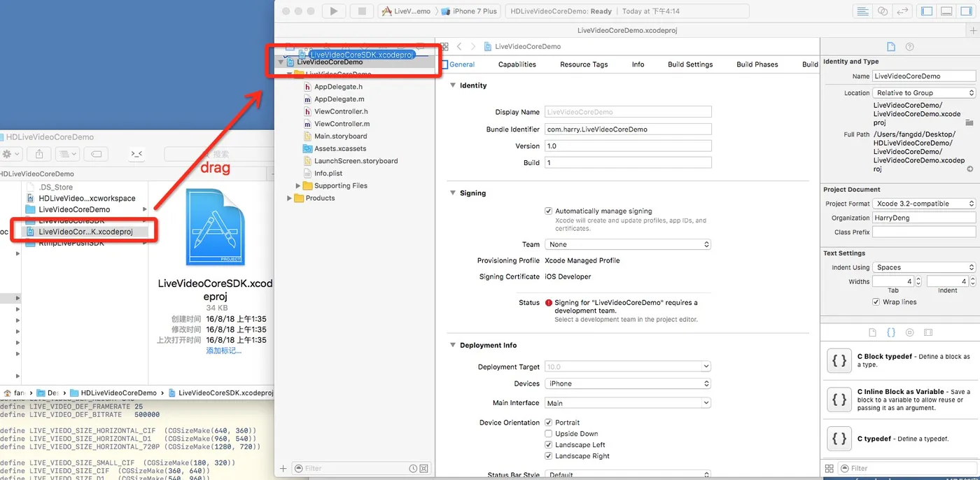Switch to the Resource Tags tab
Viewport: 980px width, 480px height.
584,64
